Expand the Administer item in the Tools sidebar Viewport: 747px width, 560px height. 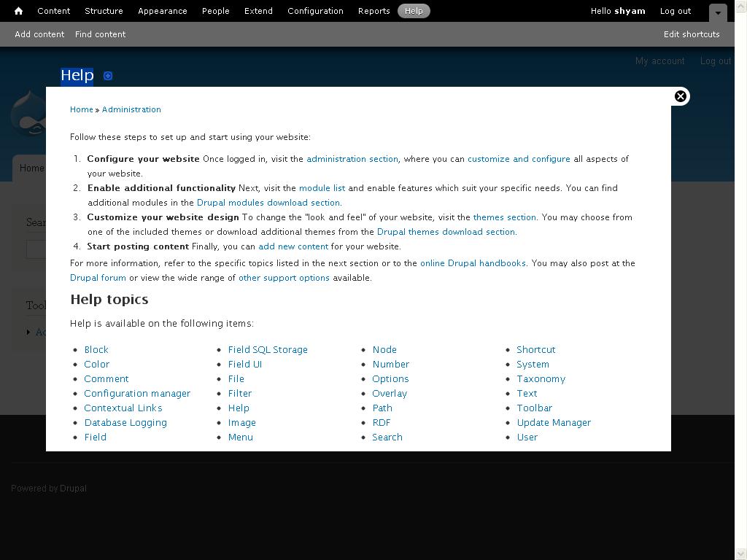pos(29,332)
